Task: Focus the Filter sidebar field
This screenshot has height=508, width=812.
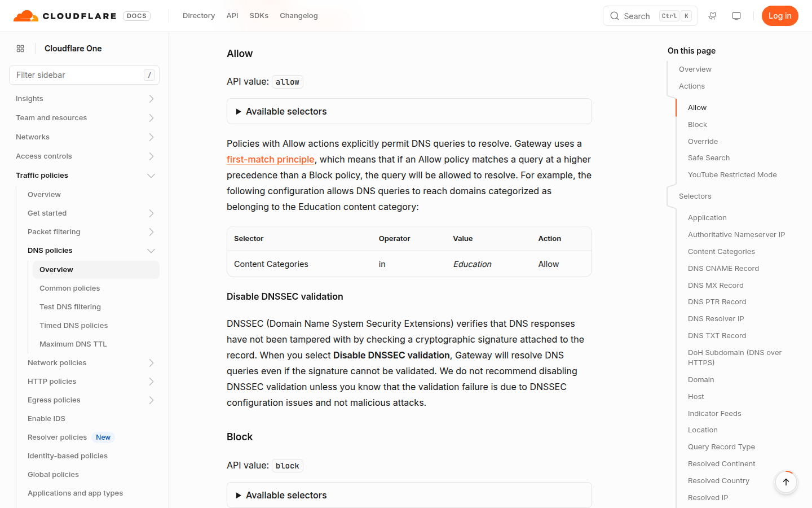Action: [84, 75]
